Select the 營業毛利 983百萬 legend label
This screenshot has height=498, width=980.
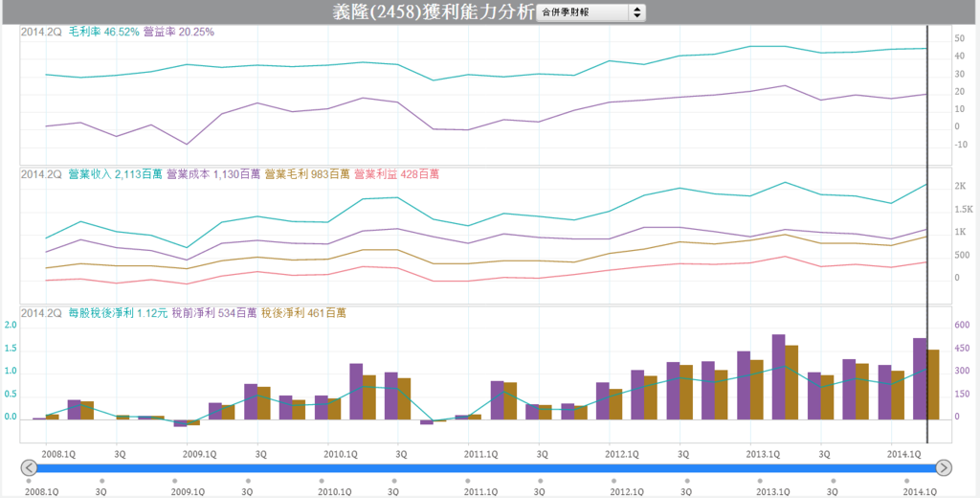click(x=307, y=174)
